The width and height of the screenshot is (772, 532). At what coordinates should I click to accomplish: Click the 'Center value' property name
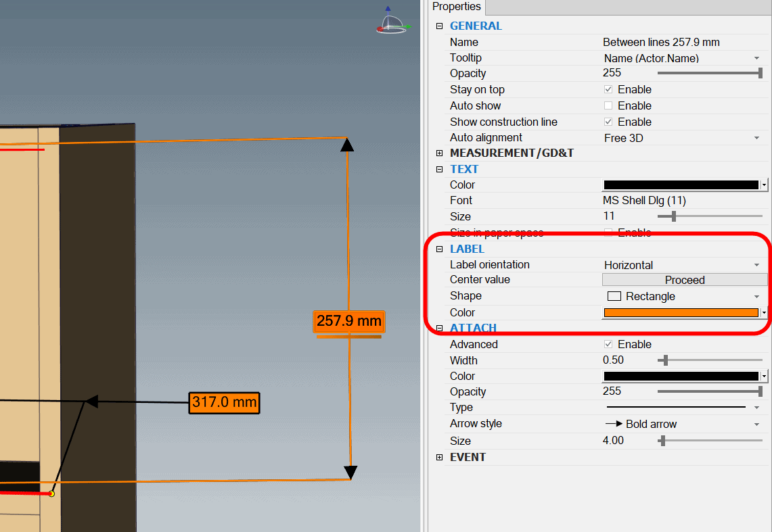click(x=480, y=279)
